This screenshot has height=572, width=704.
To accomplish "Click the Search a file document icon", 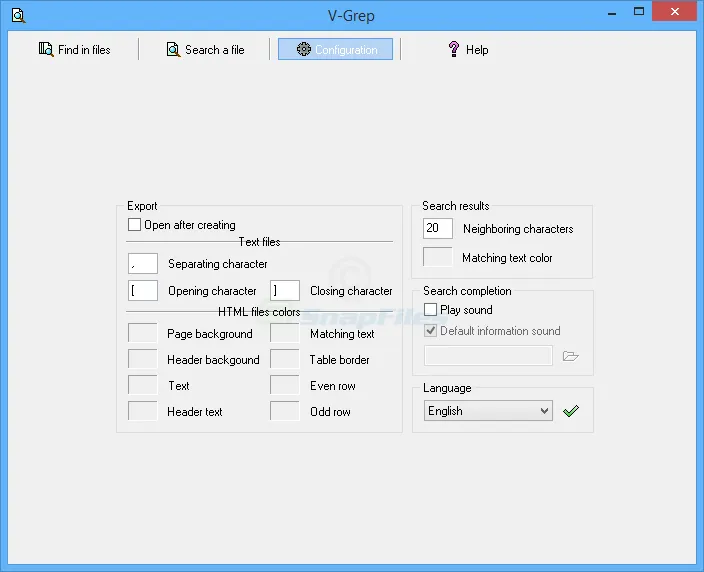I will 173,49.
